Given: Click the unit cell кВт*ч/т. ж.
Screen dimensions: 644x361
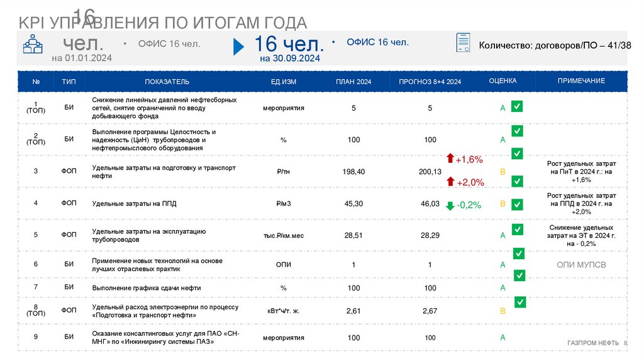Looking at the screenshot, I should click(x=284, y=311).
